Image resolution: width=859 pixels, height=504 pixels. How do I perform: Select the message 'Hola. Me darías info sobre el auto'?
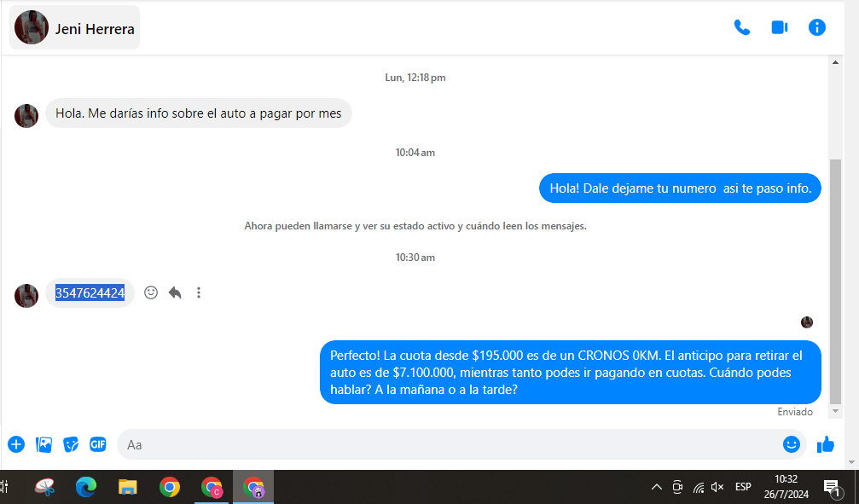point(198,113)
